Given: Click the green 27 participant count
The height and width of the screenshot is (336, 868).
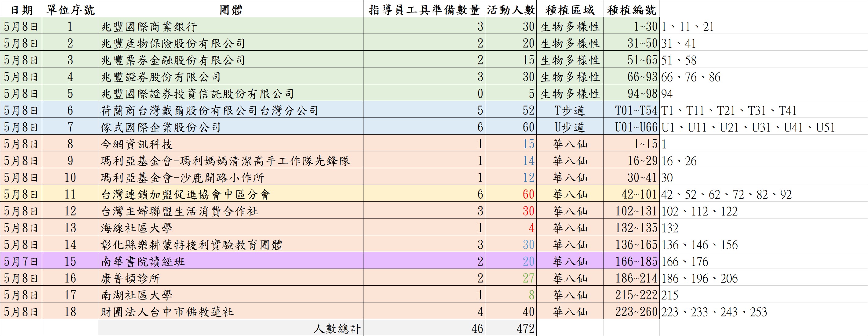Looking at the screenshot, I should (x=511, y=278).
